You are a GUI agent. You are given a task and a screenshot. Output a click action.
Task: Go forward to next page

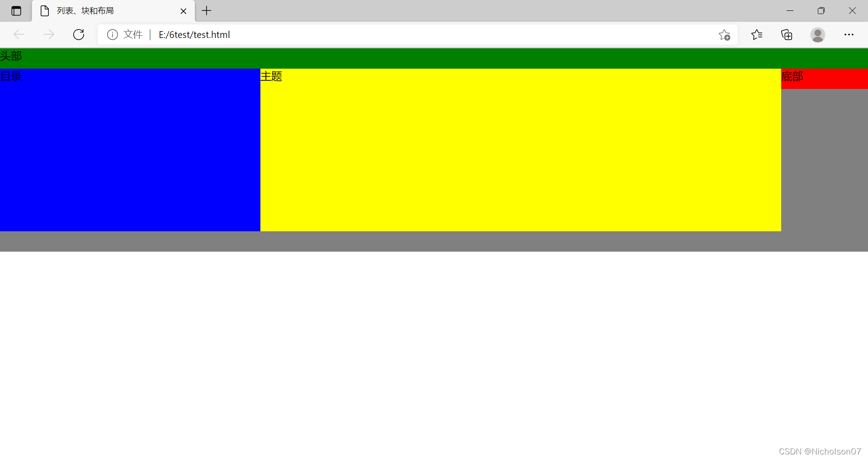point(49,34)
